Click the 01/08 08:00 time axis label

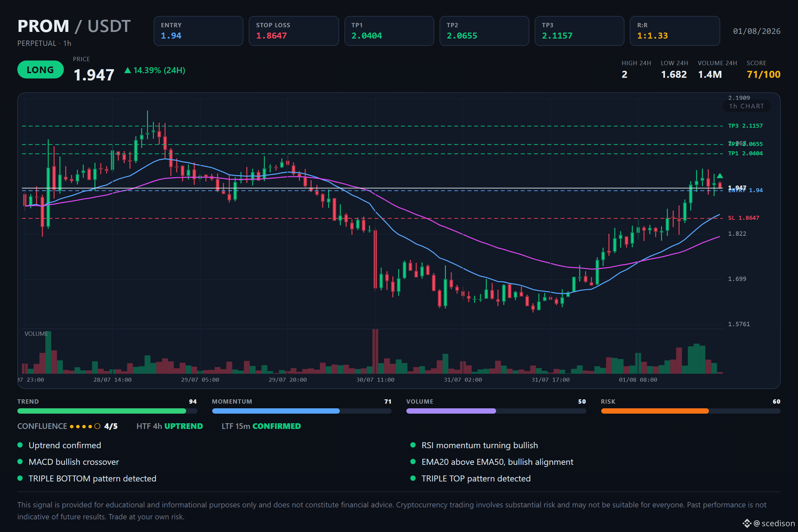pos(638,380)
